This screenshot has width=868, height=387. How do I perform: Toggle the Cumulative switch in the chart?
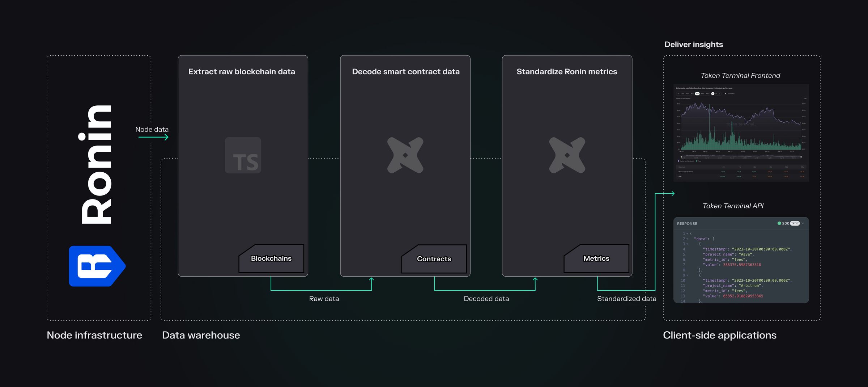point(726,94)
